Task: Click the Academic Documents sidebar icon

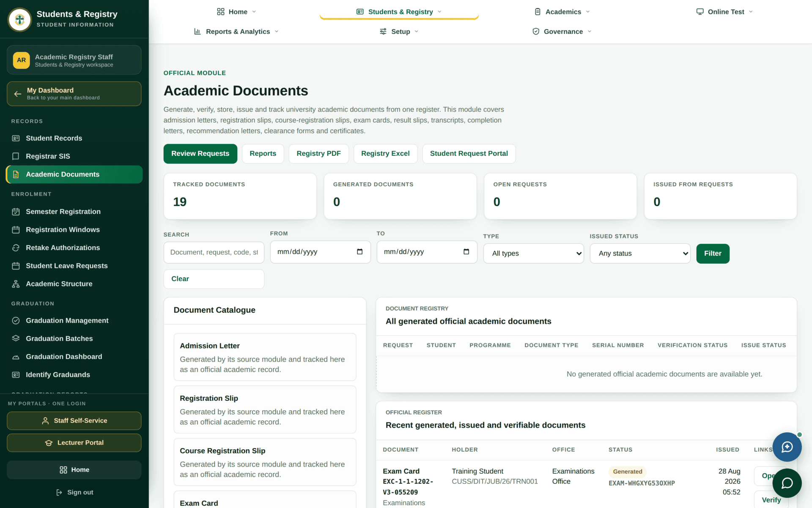Action: click(x=16, y=174)
